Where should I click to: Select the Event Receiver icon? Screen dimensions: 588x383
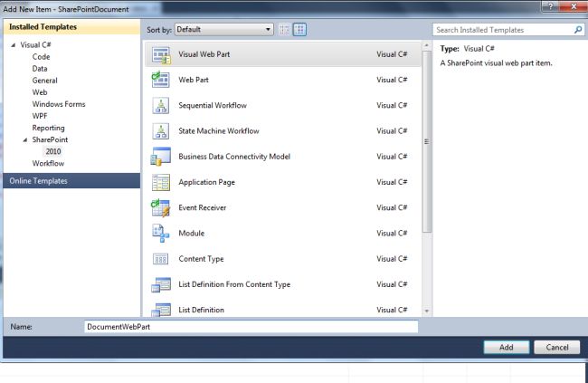[160, 207]
